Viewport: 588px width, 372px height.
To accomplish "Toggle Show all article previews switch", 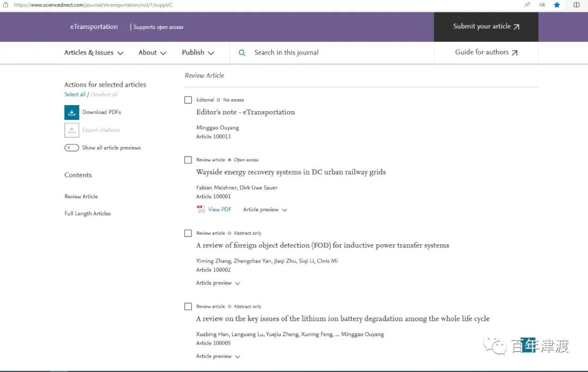I will tap(72, 148).
